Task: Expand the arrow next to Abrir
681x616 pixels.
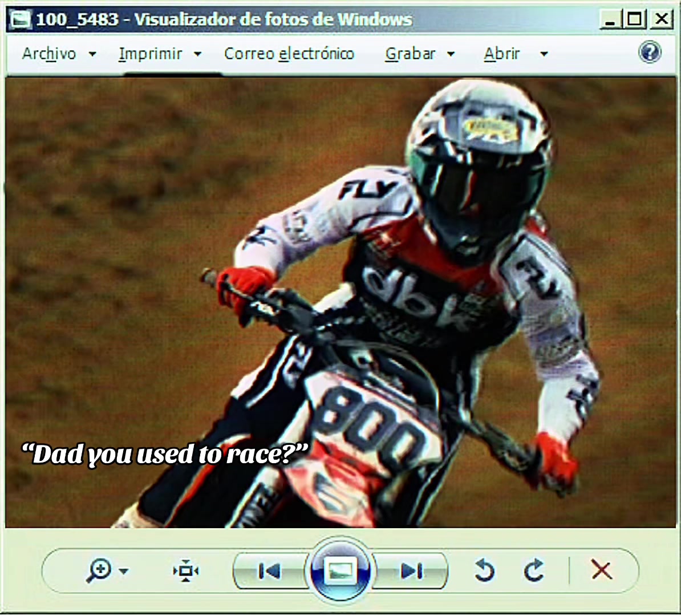Action: point(544,54)
